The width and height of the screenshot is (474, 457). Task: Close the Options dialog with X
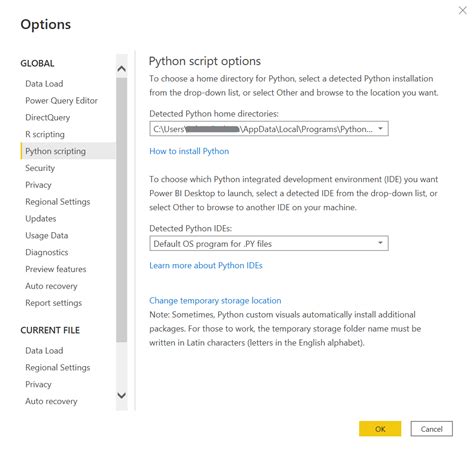pyautogui.click(x=462, y=11)
